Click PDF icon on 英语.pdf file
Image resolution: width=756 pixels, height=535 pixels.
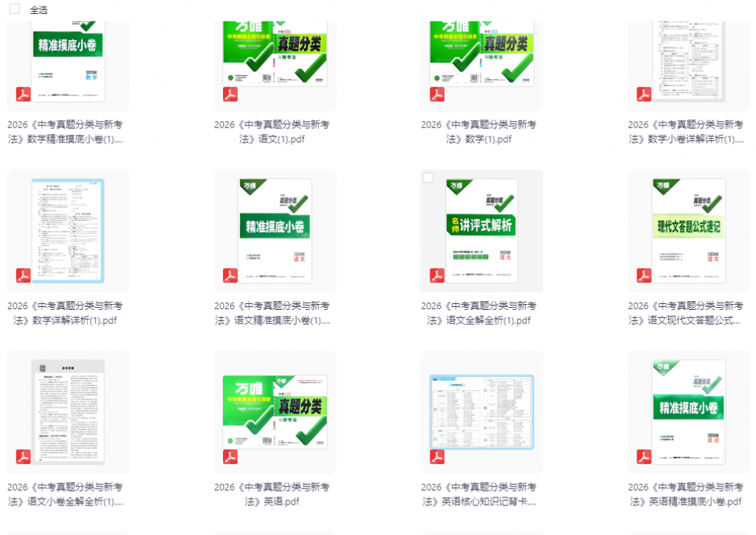[x=230, y=457]
